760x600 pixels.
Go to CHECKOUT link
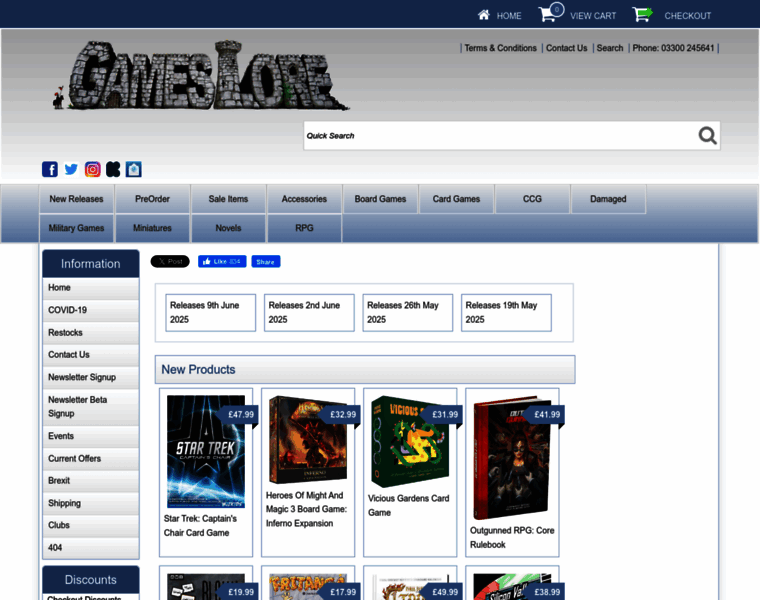[687, 16]
